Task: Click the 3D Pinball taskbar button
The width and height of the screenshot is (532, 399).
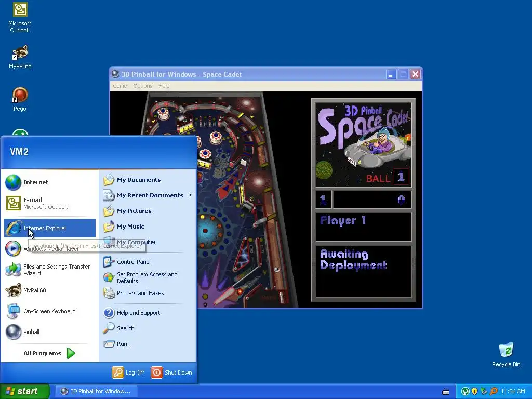Action: pos(96,391)
